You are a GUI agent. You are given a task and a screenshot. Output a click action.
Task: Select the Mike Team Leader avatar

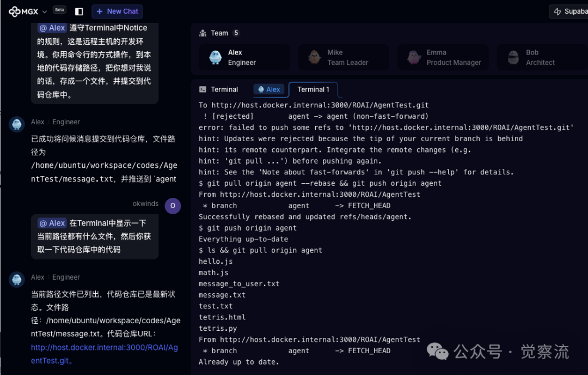(x=314, y=57)
